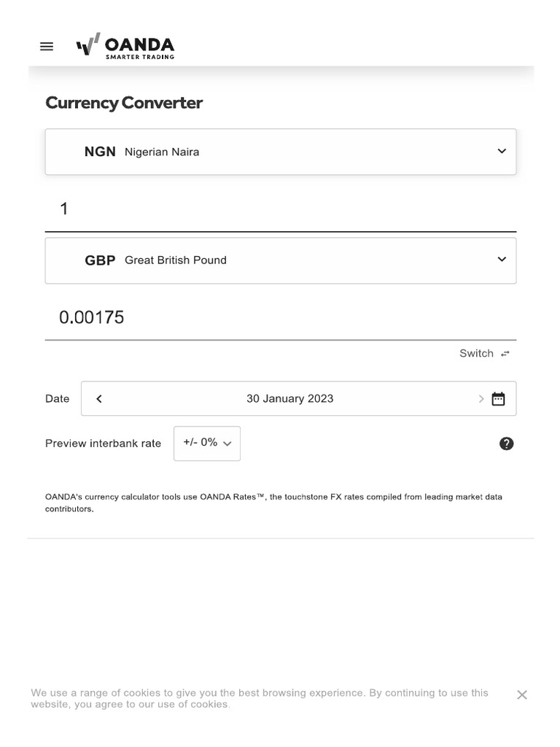Click the Currency Converter heading
Image resolution: width=560 pixels, height=747 pixels.
point(124,103)
